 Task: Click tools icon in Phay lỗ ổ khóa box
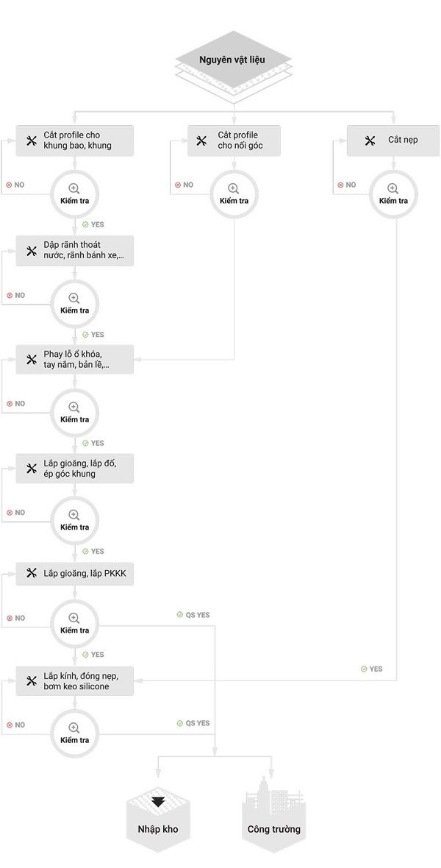(31, 360)
